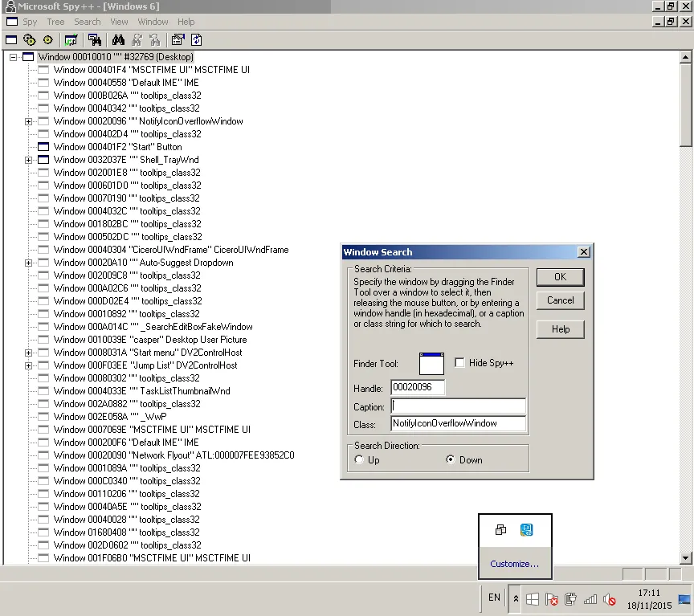694x616 pixels.
Task: Expand the "Start menu" DV2ControlHost node
Action: 28,353
